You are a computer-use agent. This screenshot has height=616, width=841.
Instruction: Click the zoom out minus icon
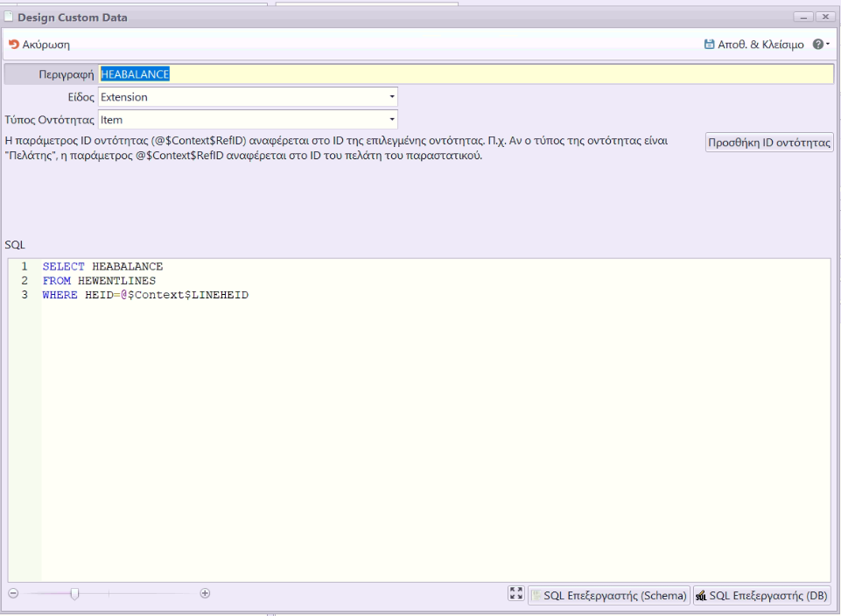tap(13, 593)
